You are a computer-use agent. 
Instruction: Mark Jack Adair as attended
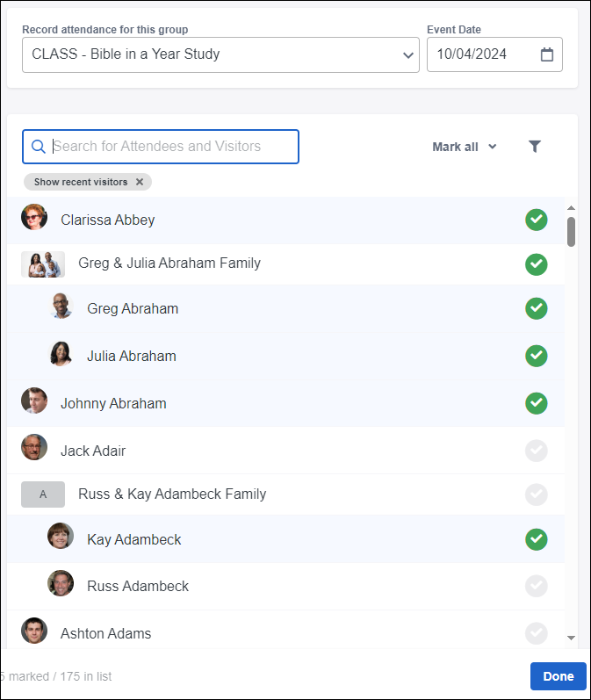coord(537,451)
